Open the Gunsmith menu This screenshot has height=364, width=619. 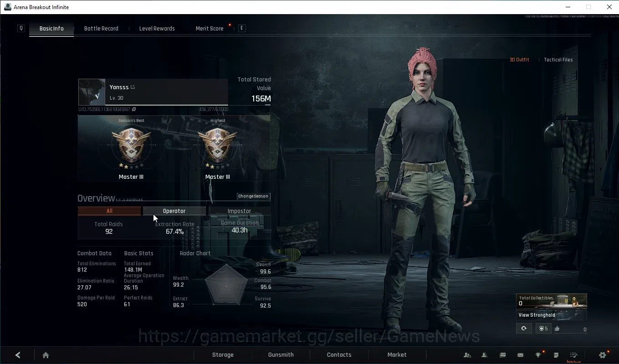281,355
